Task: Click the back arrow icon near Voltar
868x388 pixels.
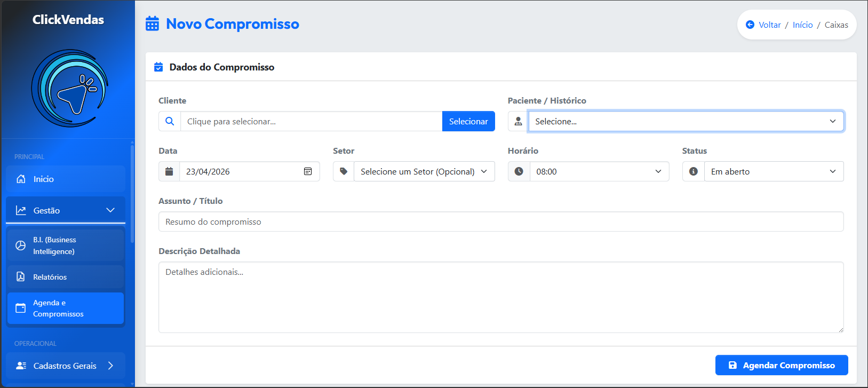Action: tap(750, 25)
